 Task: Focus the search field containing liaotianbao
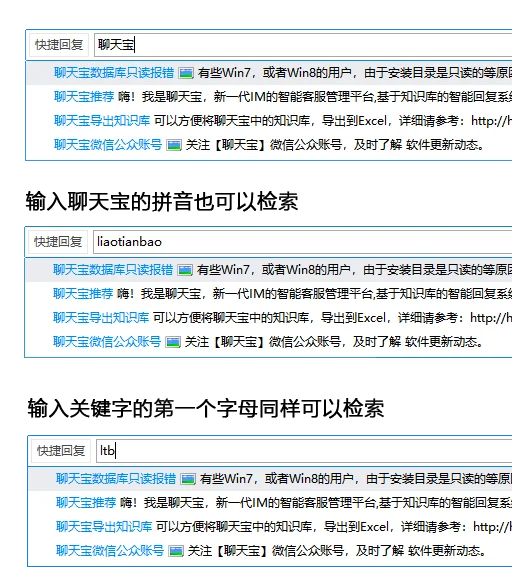pos(302,242)
